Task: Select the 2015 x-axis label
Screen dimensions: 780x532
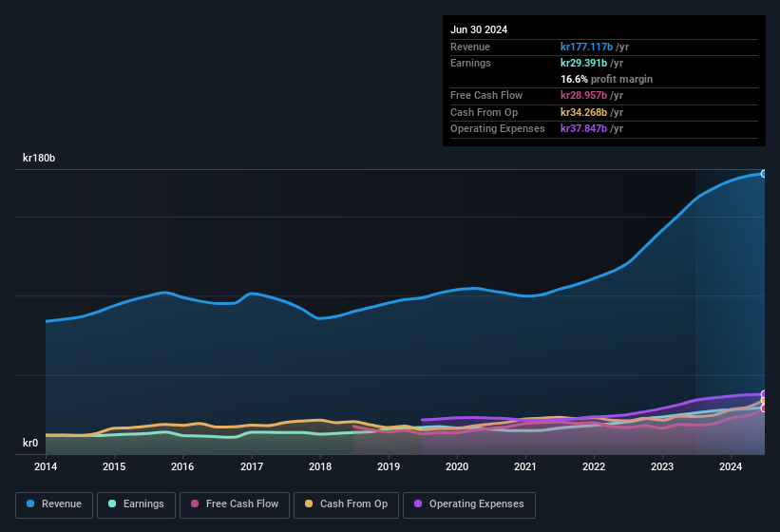Action: pos(114,466)
